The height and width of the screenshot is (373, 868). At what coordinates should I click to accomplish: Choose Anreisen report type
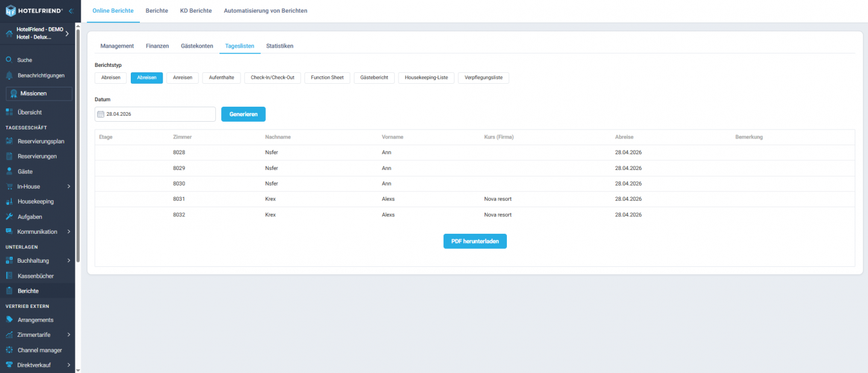coord(183,78)
